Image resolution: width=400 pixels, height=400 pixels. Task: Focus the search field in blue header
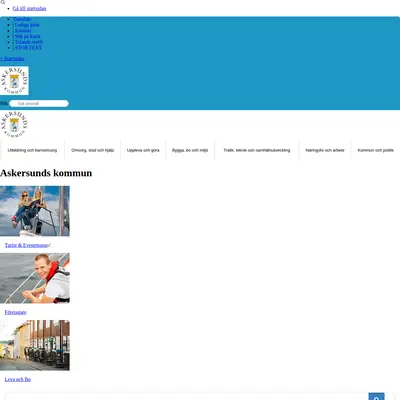39,104
